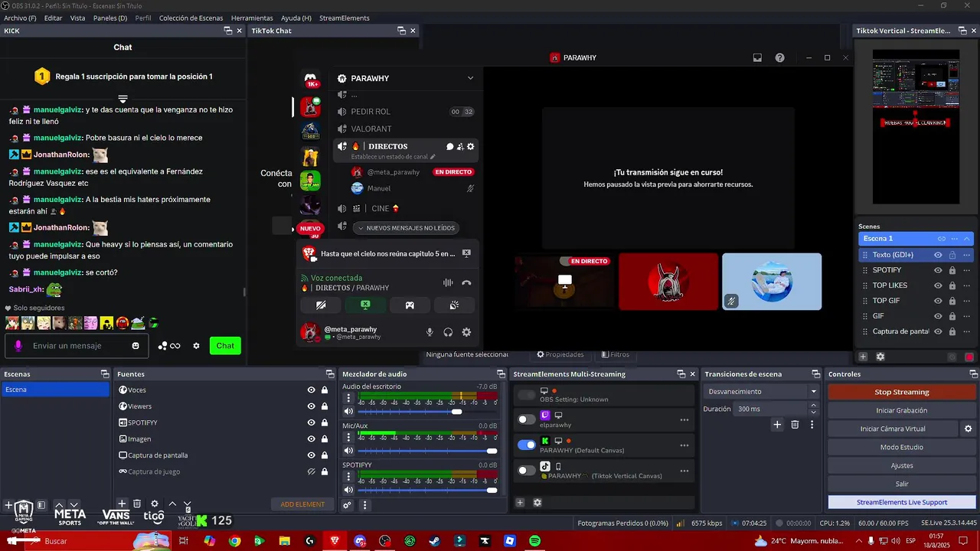
Task: Click the ADD ELEMENT button
Action: [302, 504]
